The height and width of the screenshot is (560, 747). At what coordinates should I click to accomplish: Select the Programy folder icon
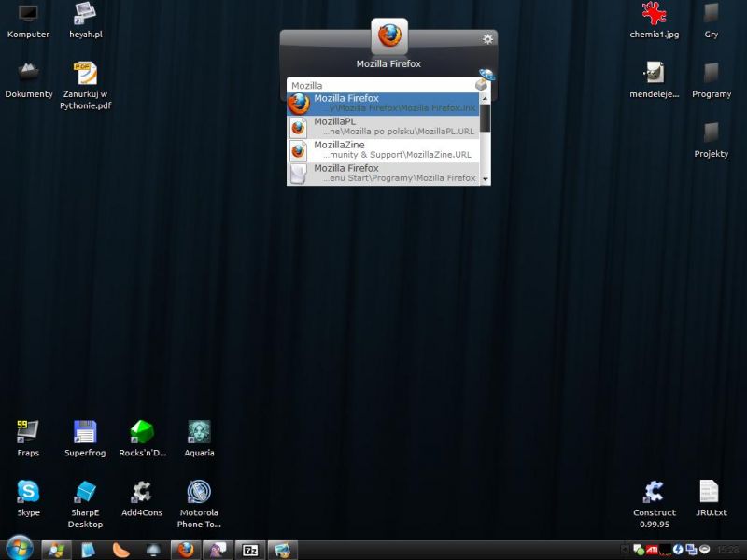(x=712, y=80)
